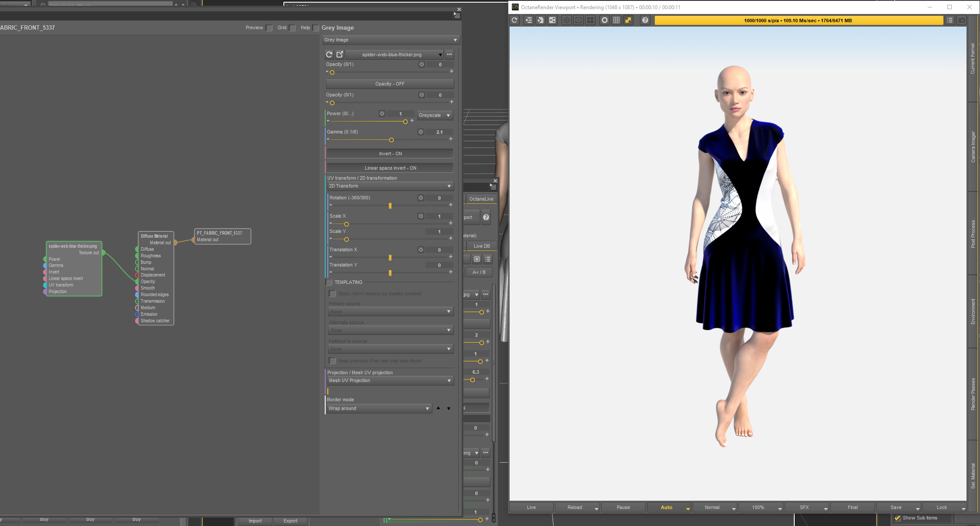This screenshot has height=526, width=980.
Task: Open the Wrap around border mode dropdown
Action: pos(378,409)
